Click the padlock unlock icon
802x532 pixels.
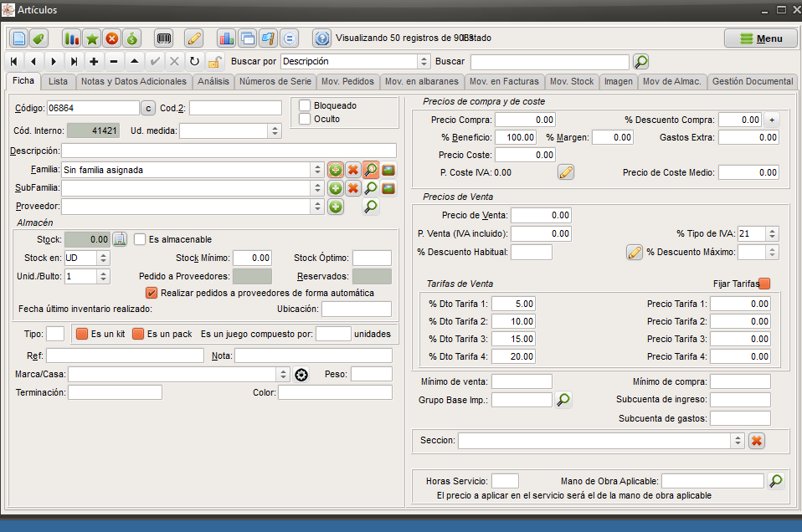point(214,61)
